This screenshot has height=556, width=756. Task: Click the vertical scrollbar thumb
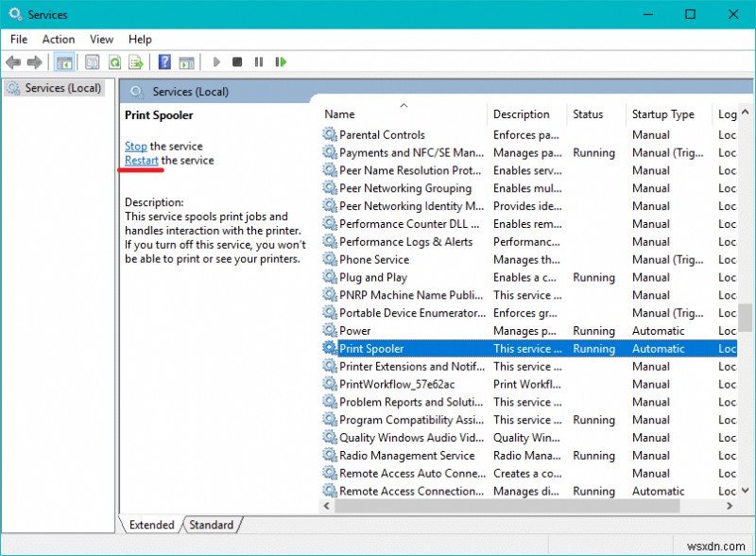[746, 317]
